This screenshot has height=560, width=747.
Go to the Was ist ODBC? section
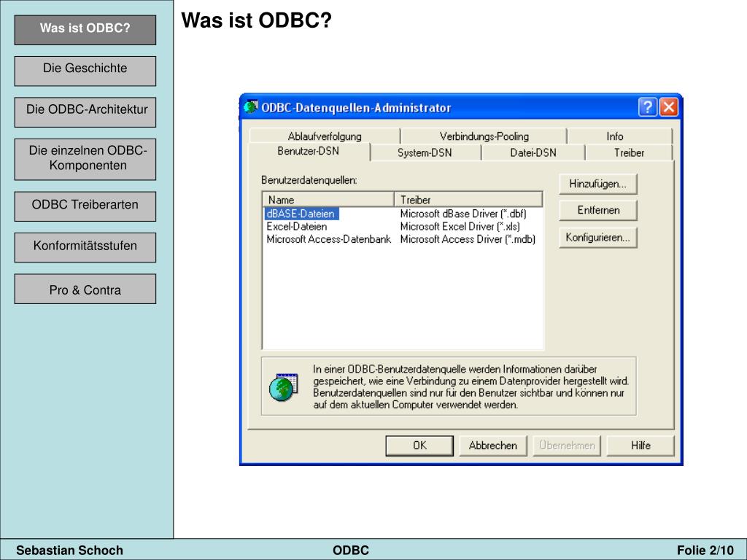click(x=85, y=29)
